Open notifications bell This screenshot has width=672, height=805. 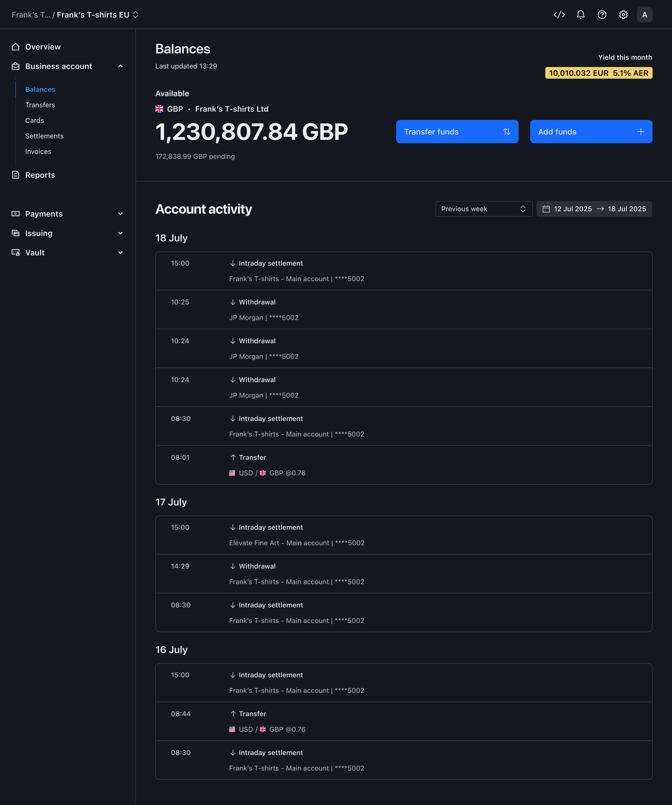[x=581, y=15]
